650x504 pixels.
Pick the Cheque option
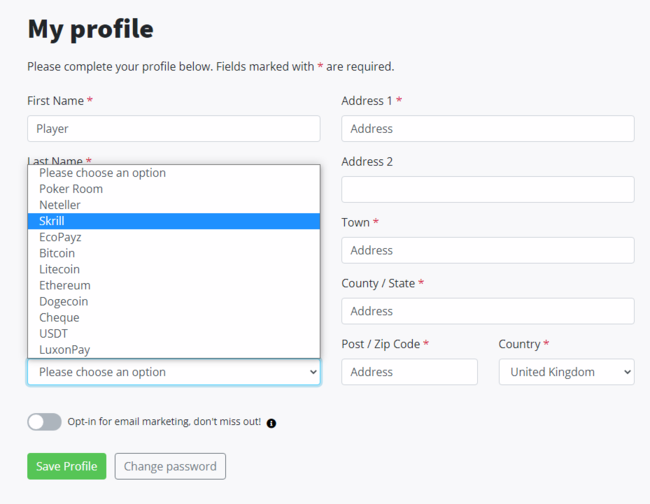coord(174,317)
